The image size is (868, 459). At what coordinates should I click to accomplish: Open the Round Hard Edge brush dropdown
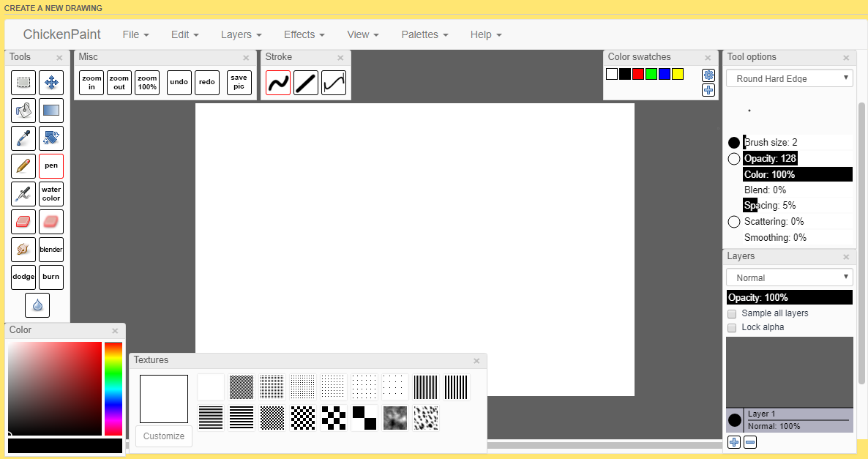789,78
